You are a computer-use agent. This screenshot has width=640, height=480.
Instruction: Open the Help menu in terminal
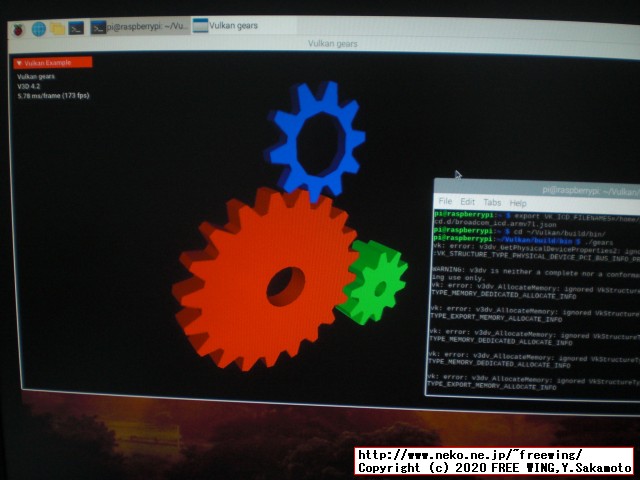coord(518,203)
